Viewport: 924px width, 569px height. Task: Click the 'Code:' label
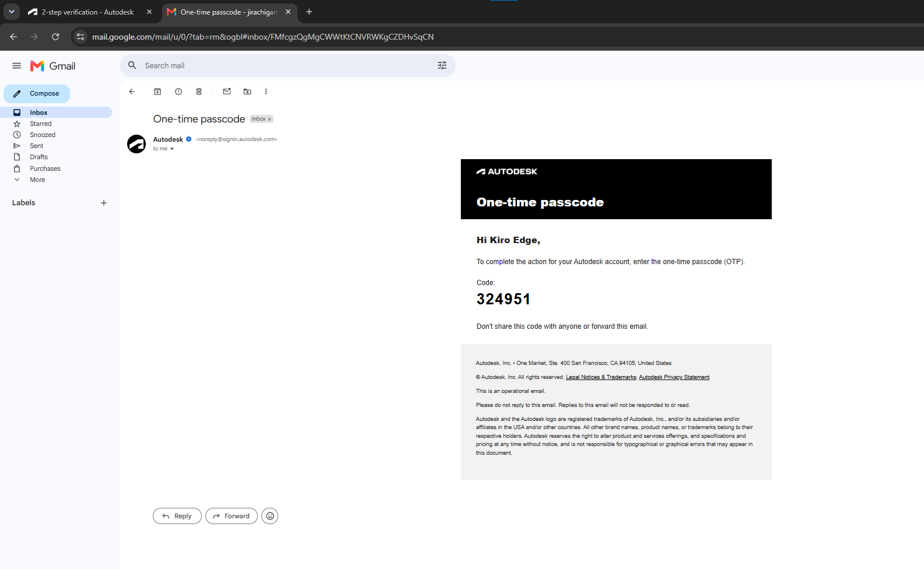point(485,283)
